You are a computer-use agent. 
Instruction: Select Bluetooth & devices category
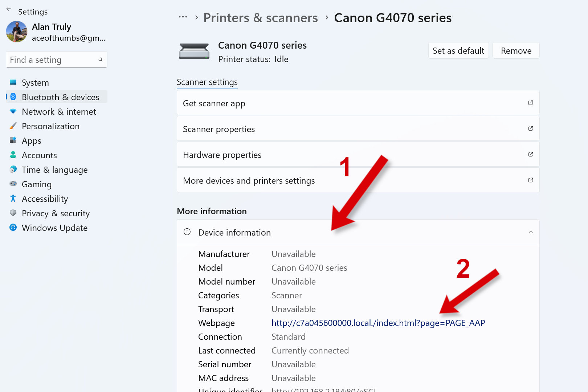pos(57,97)
